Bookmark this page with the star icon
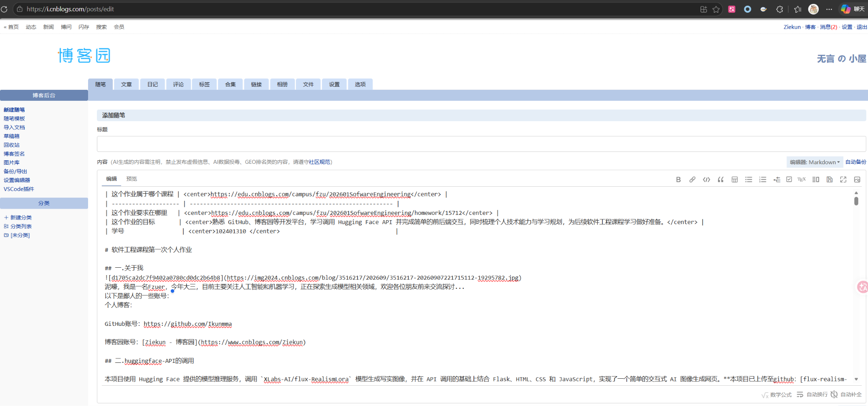Screen dimensions: 868x406 (x=716, y=9)
